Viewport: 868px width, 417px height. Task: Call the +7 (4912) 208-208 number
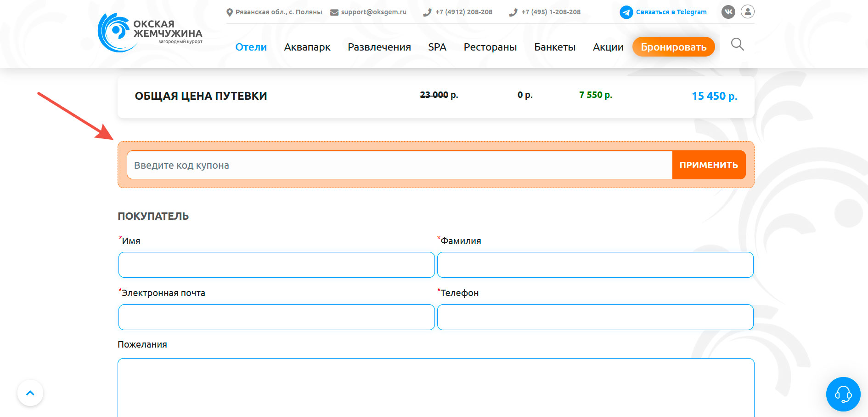[x=464, y=12]
